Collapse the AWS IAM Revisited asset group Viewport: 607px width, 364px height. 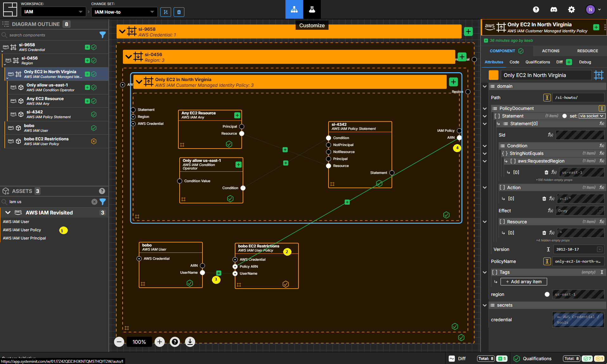tap(8, 213)
